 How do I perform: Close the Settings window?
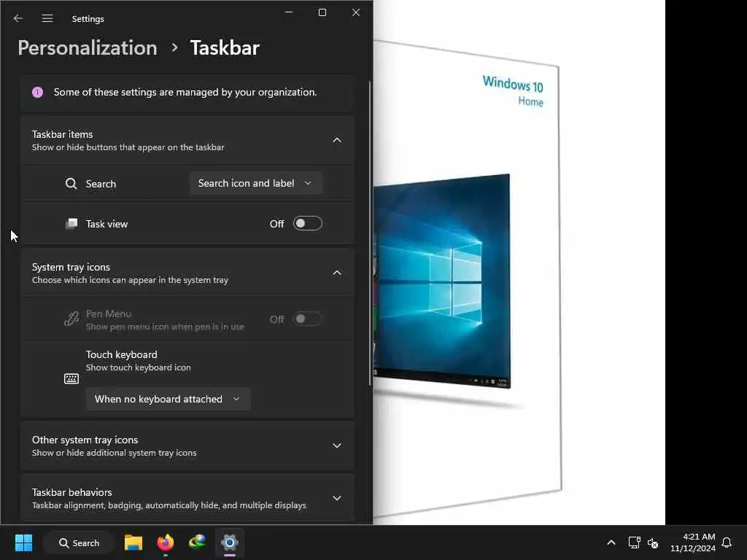356,13
